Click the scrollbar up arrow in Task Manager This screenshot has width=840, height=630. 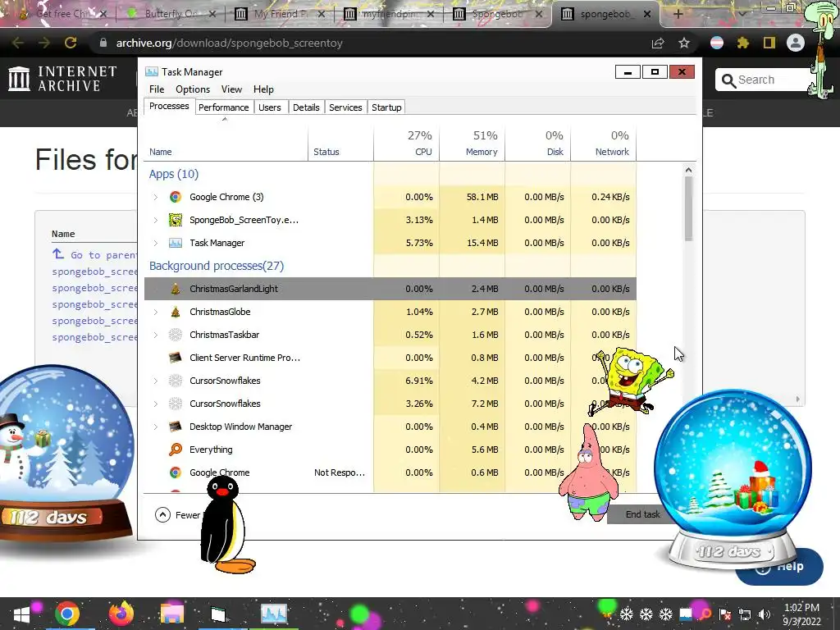688,170
